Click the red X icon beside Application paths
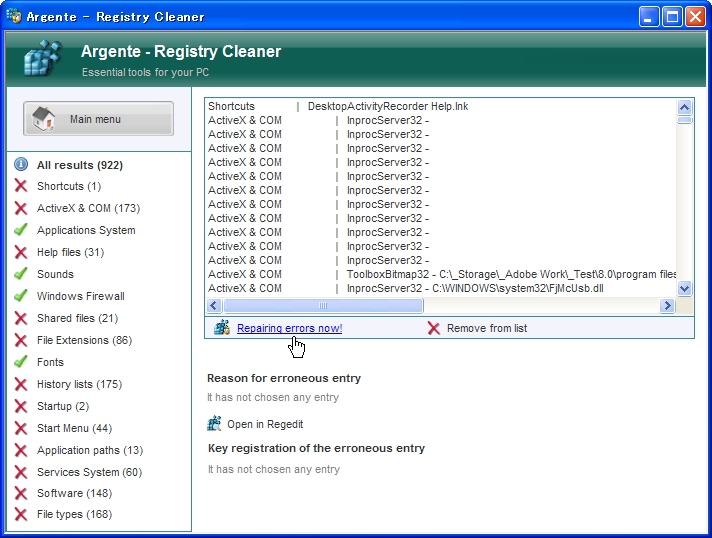 coord(21,450)
